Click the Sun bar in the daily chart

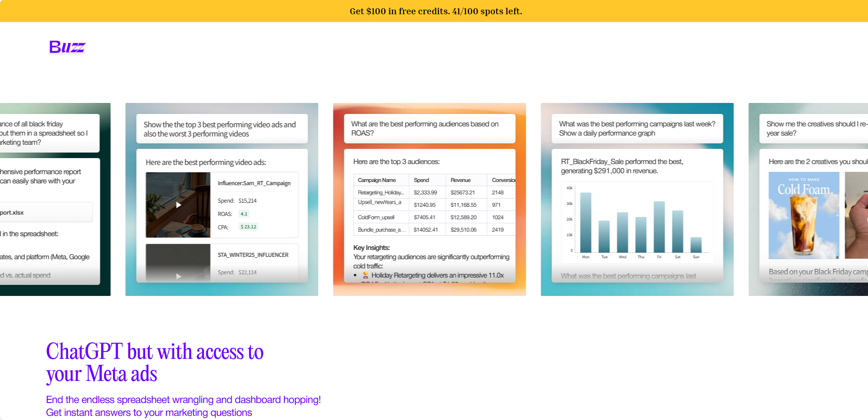point(696,245)
